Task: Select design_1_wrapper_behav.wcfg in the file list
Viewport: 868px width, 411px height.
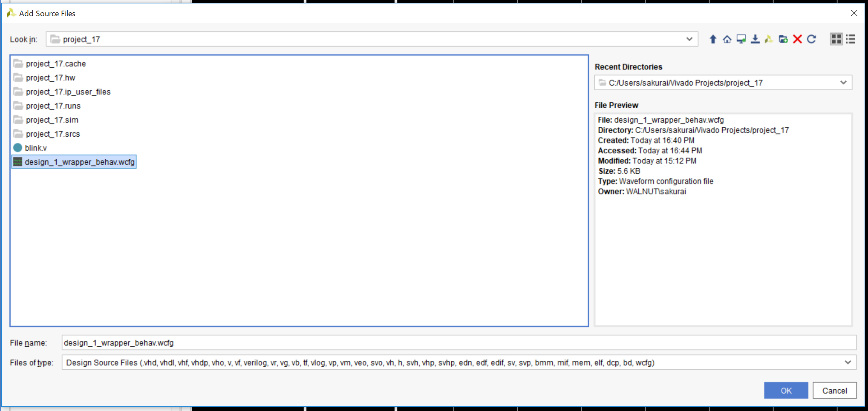Action: coord(79,162)
